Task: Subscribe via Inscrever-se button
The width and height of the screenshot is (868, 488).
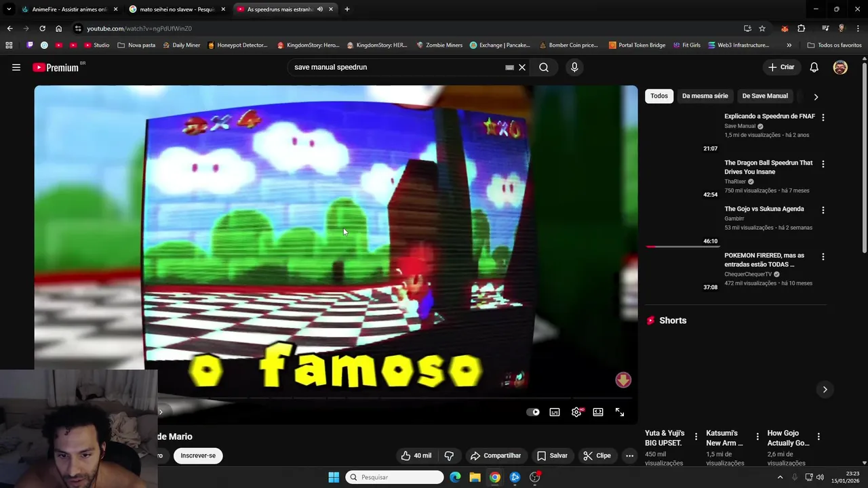Action: pyautogui.click(x=198, y=455)
